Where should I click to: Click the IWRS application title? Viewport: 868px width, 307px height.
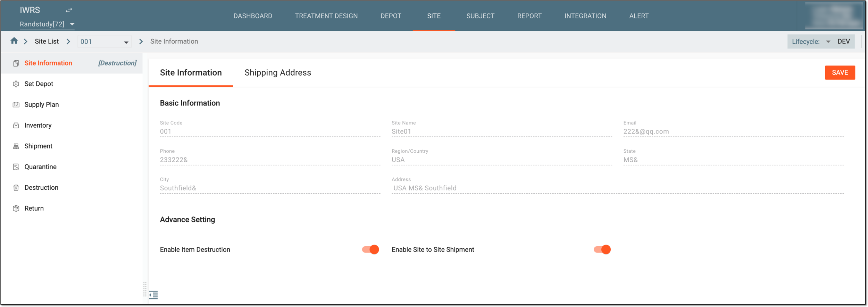coord(30,10)
